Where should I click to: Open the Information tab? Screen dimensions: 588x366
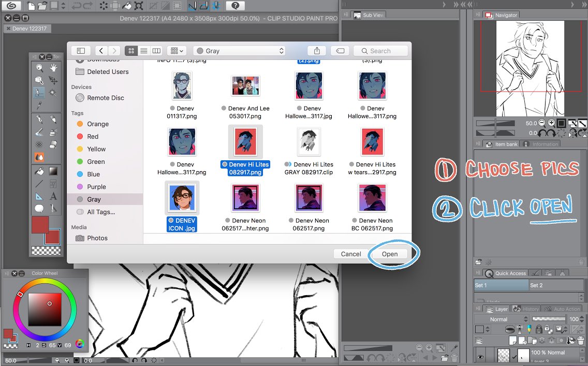click(541, 144)
